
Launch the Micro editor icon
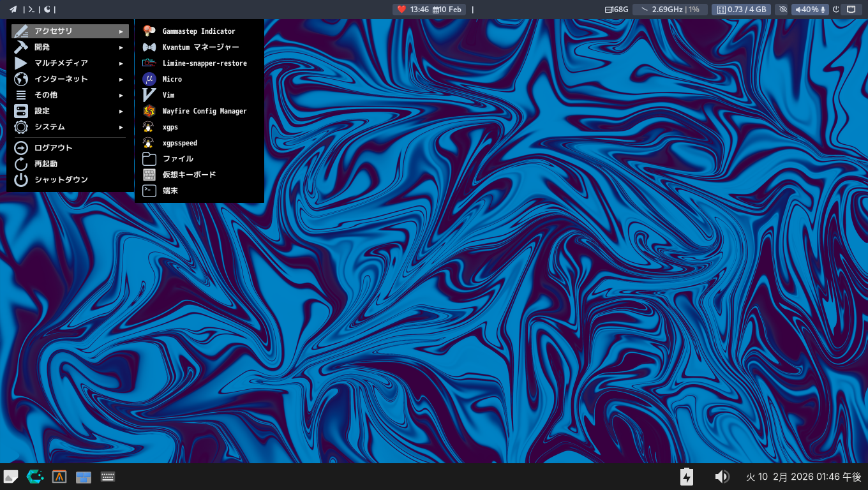[149, 79]
